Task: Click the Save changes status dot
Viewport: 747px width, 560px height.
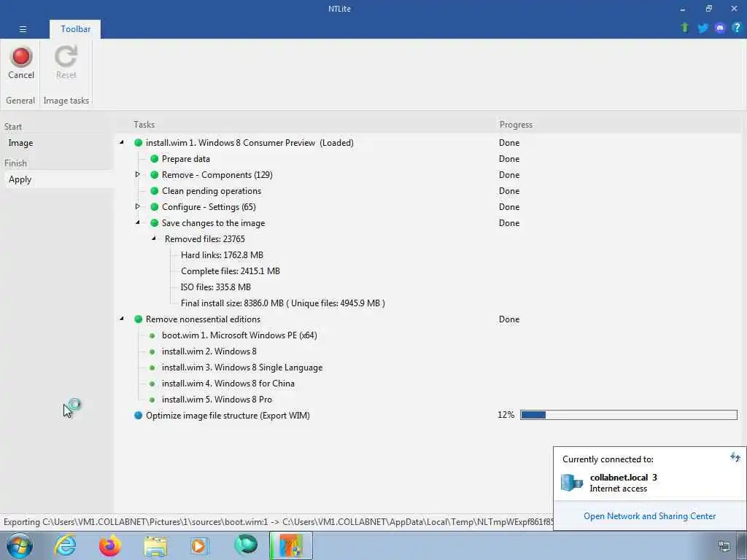Action: [155, 223]
